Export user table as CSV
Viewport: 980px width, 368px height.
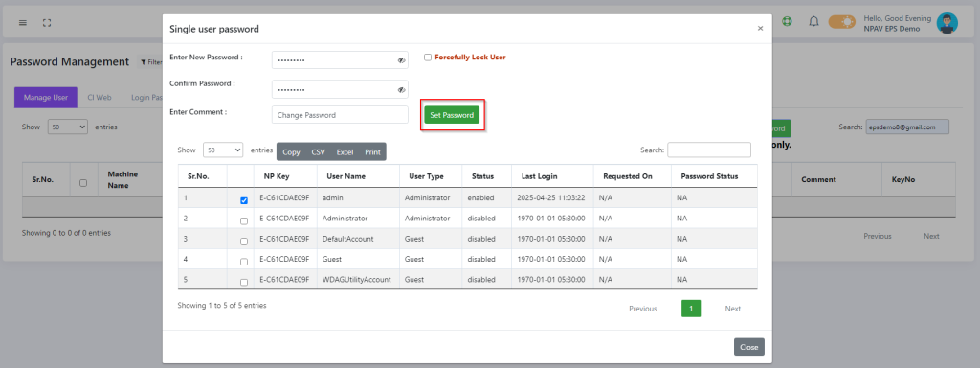(x=318, y=152)
